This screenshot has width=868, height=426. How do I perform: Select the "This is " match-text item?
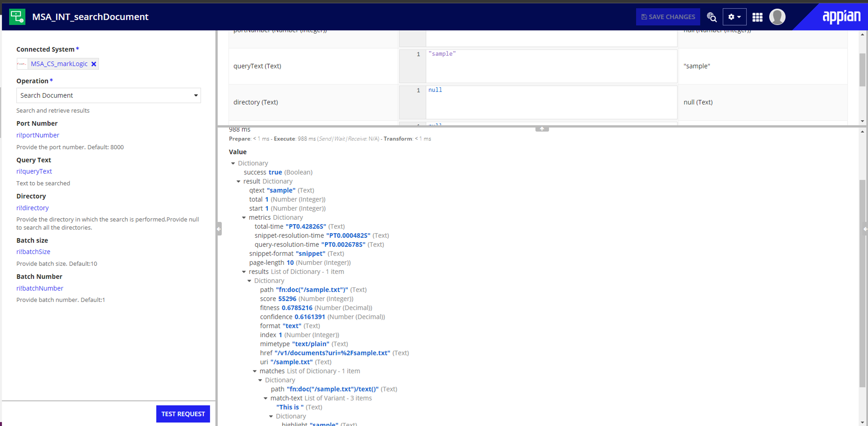(x=290, y=407)
